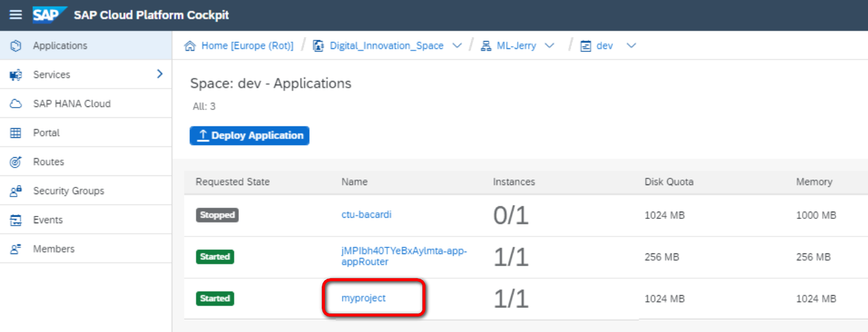
Task: Open the myproject application link
Action: click(364, 298)
